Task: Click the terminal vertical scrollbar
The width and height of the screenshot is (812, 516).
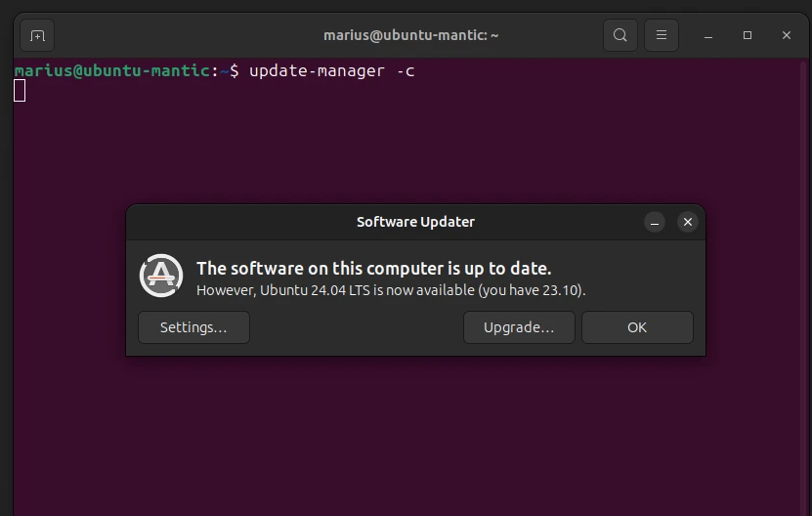Action: pyautogui.click(x=804, y=287)
